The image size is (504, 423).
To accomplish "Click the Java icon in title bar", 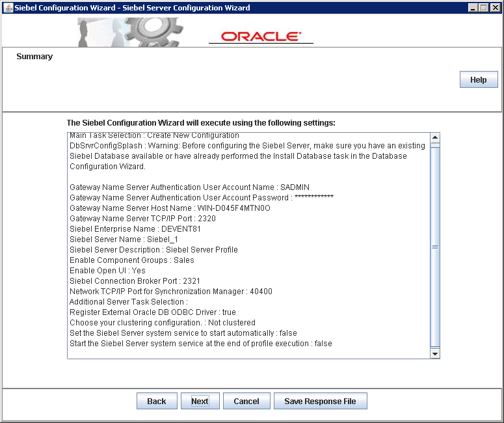I will tap(8, 7).
